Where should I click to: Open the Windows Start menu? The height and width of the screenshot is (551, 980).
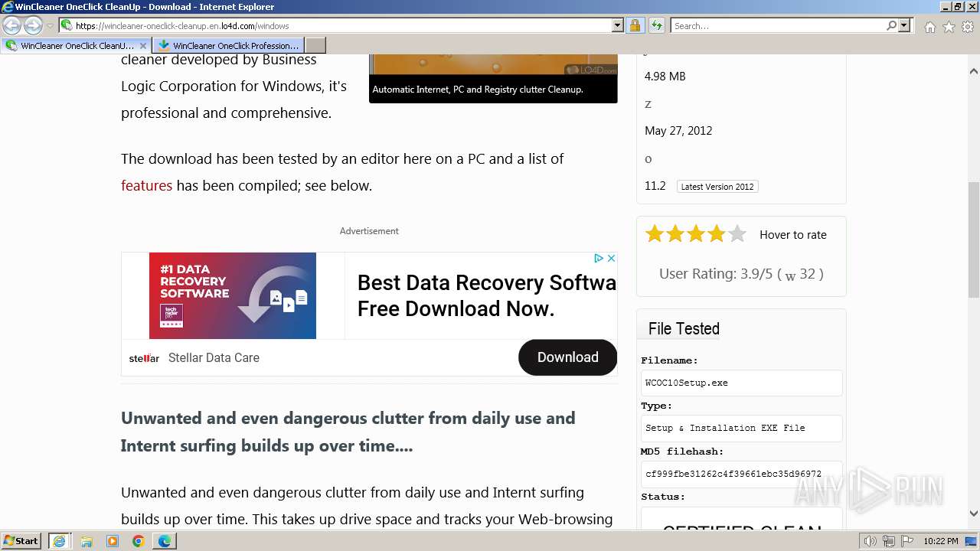coord(21,541)
